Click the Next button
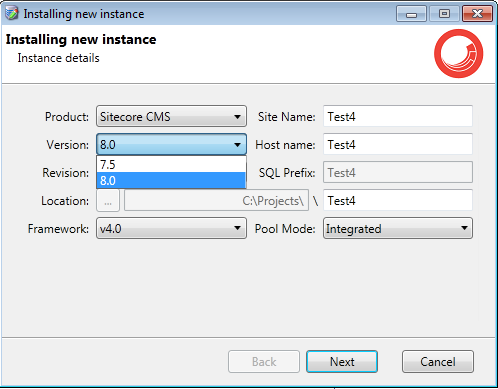The height and width of the screenshot is (389, 498). (x=342, y=361)
